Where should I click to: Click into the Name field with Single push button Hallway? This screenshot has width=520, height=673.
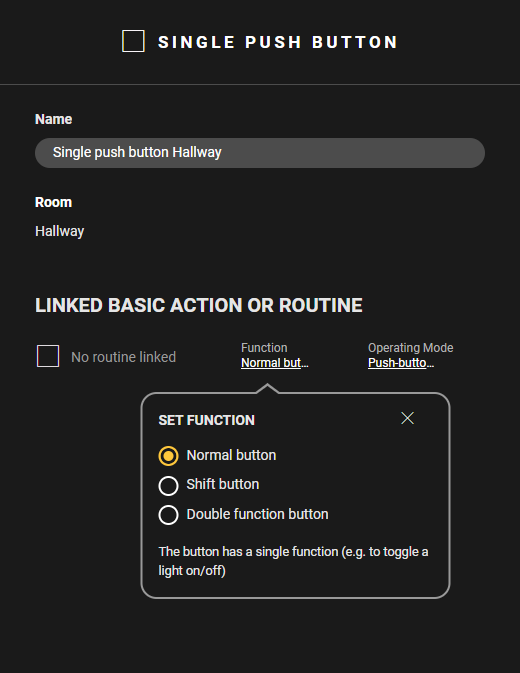click(260, 153)
